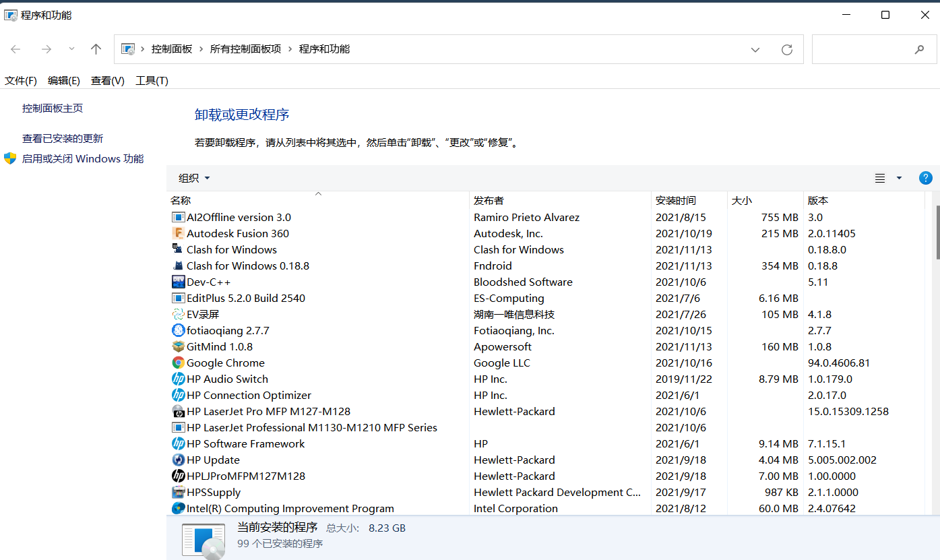Expand the chevron before 控制面板 breadcrumb
This screenshot has width=940, height=560.
(143, 49)
